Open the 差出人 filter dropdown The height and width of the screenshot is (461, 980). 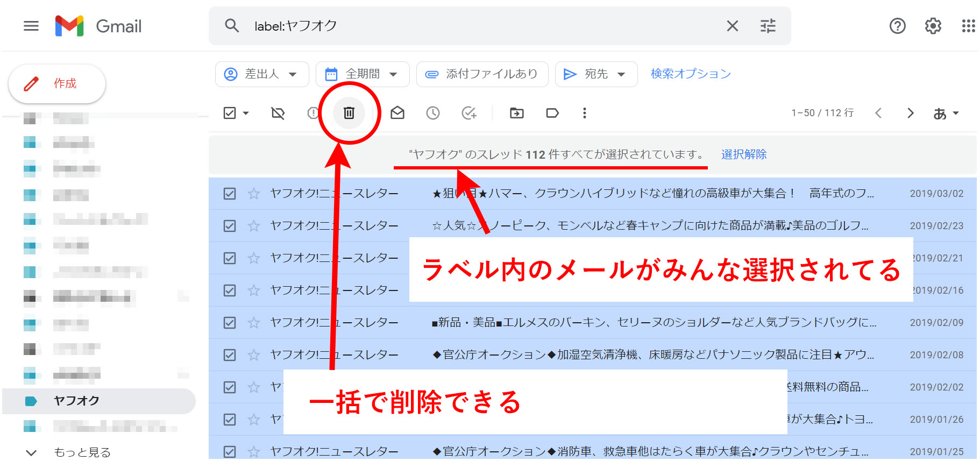click(x=262, y=74)
